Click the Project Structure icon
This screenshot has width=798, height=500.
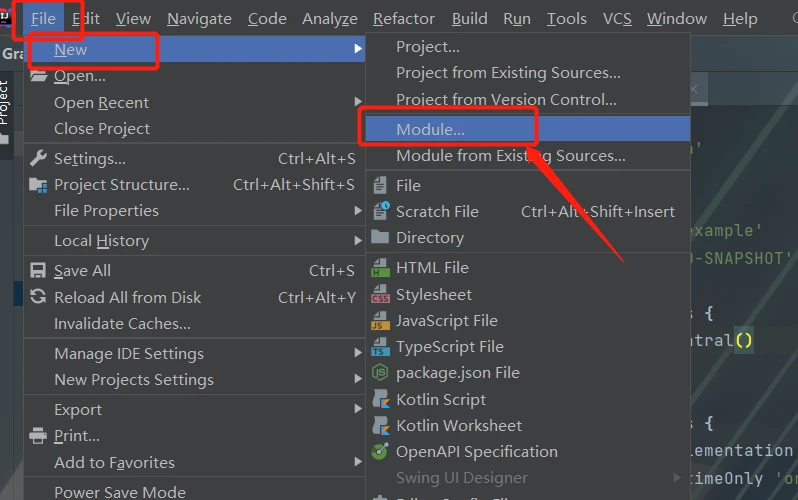click(x=38, y=184)
